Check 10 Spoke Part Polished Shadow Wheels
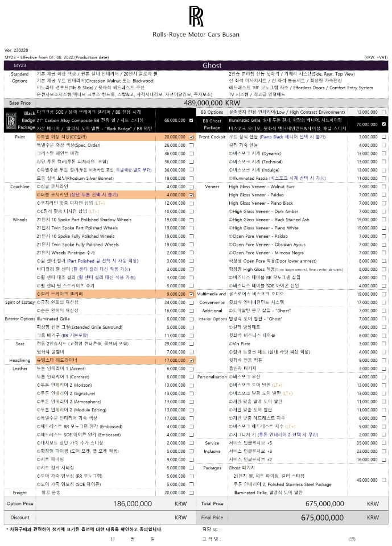 pyautogui.click(x=191, y=220)
